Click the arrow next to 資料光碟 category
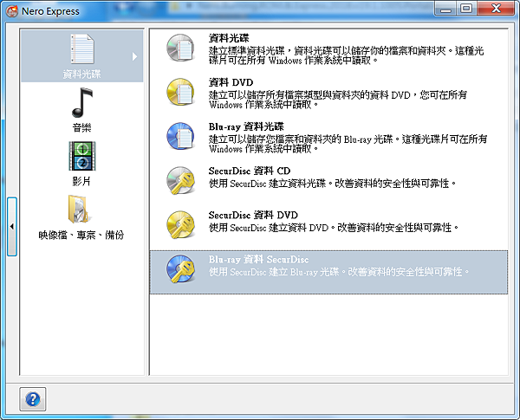Screen dimensions: 520x420 [134, 56]
